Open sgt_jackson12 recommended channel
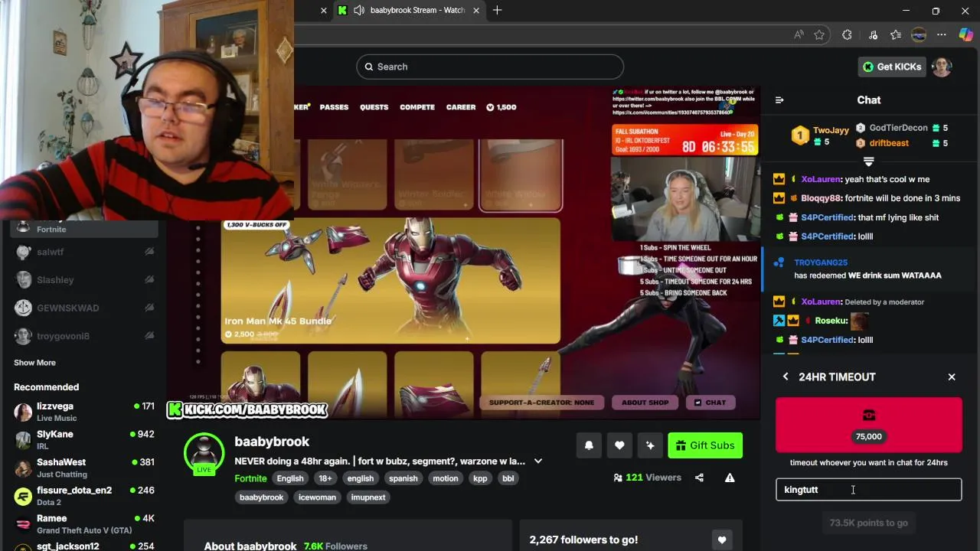The height and width of the screenshot is (551, 980). [84, 546]
